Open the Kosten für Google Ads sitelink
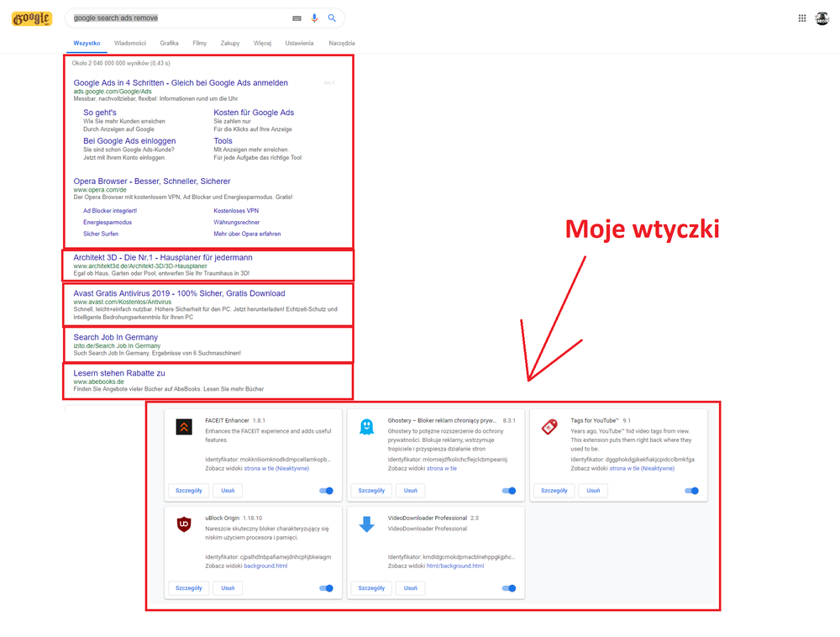 coord(254,113)
